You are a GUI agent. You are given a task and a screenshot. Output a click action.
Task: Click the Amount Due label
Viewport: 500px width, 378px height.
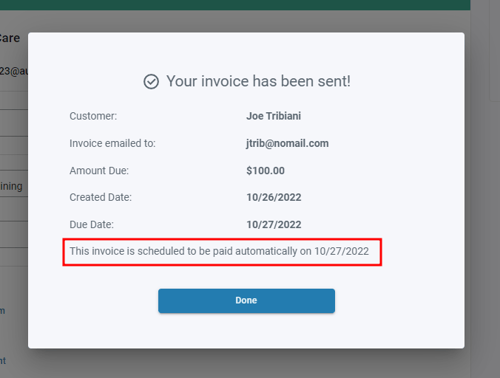[99, 171]
